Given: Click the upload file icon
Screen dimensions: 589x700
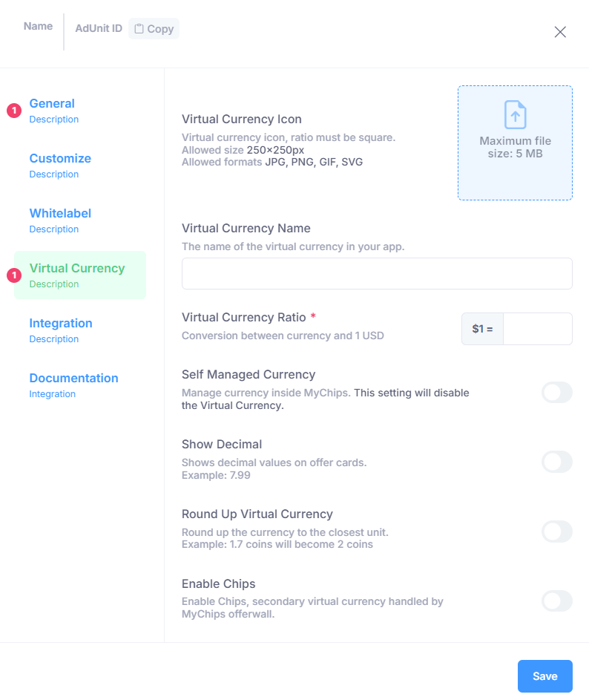Looking at the screenshot, I should [x=515, y=115].
